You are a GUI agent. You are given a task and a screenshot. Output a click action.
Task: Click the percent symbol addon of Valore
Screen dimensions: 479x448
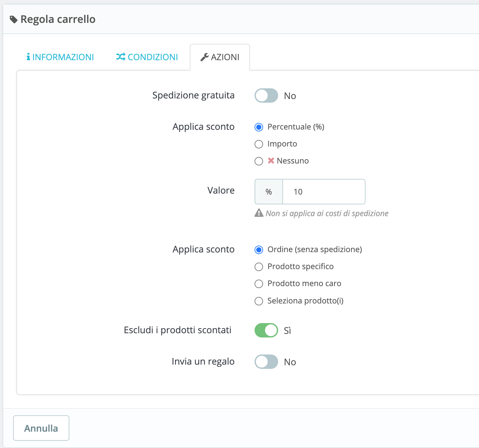pyautogui.click(x=269, y=192)
